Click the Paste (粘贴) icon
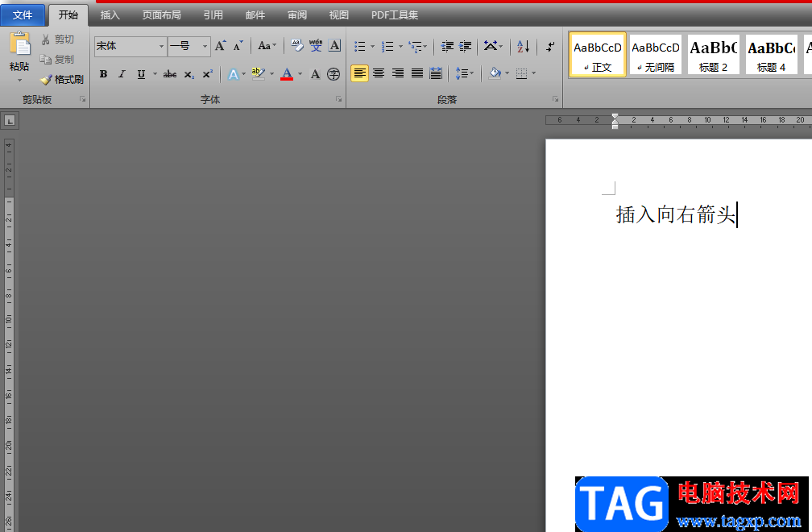This screenshot has width=812, height=532. [x=19, y=44]
